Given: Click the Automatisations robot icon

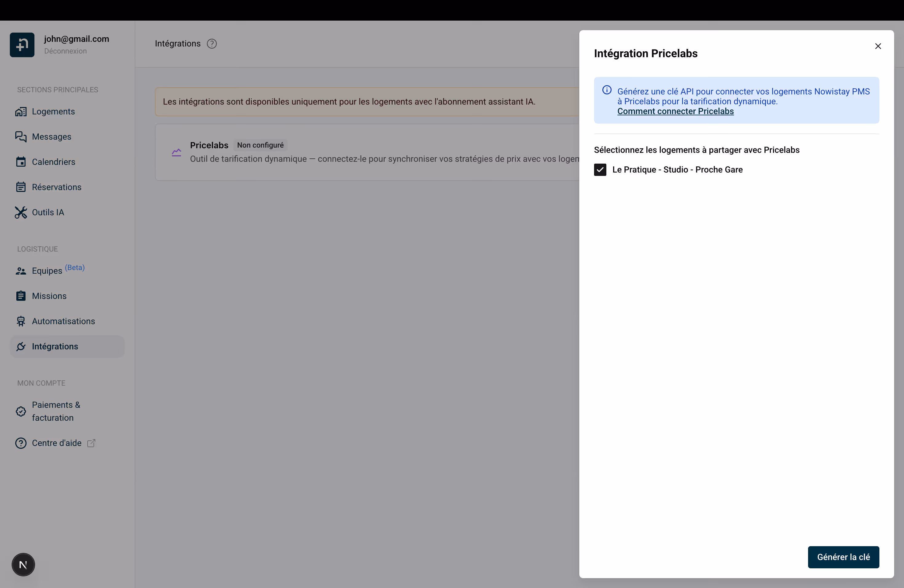Looking at the screenshot, I should pyautogui.click(x=21, y=321).
